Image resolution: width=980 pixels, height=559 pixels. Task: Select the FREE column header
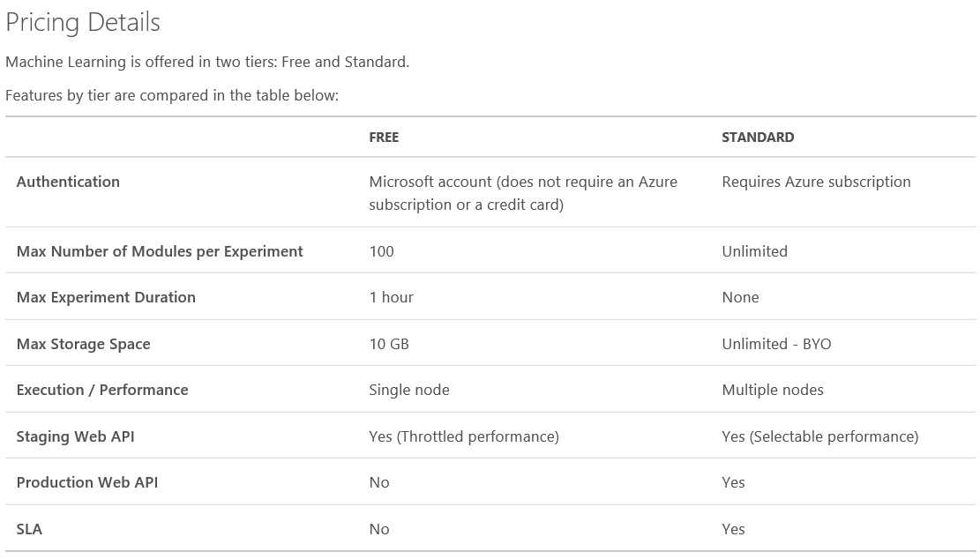384,138
